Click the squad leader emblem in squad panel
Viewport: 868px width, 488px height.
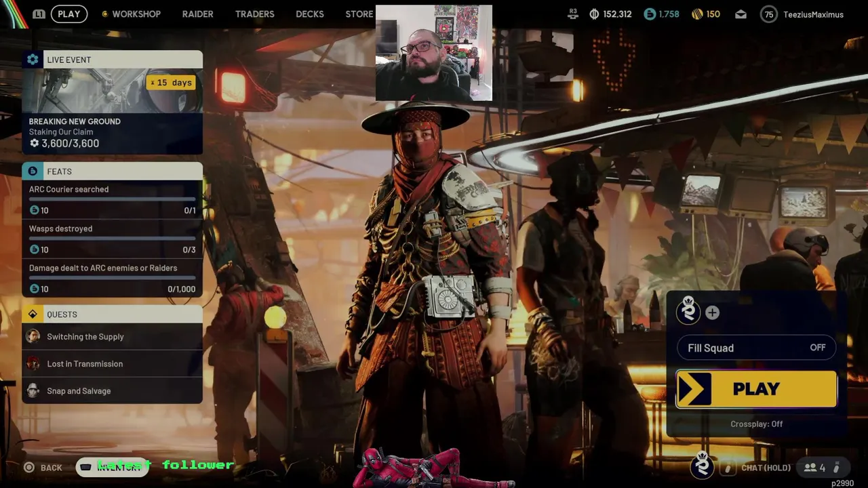click(688, 311)
